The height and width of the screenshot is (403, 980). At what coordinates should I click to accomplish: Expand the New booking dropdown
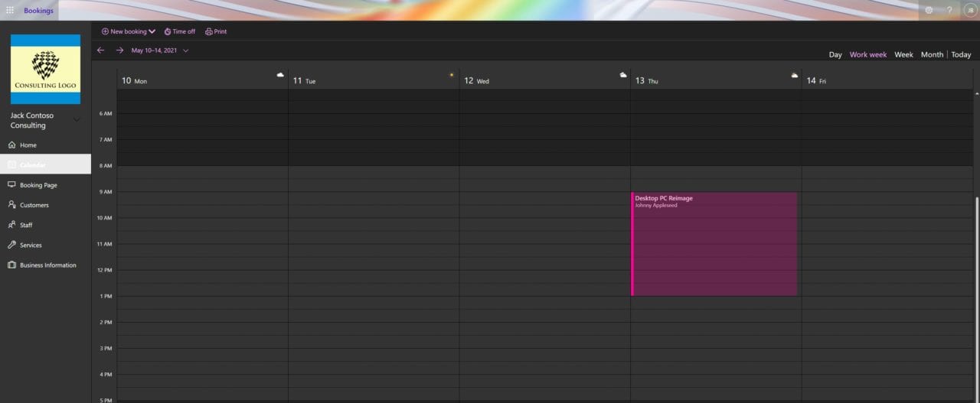pos(152,31)
